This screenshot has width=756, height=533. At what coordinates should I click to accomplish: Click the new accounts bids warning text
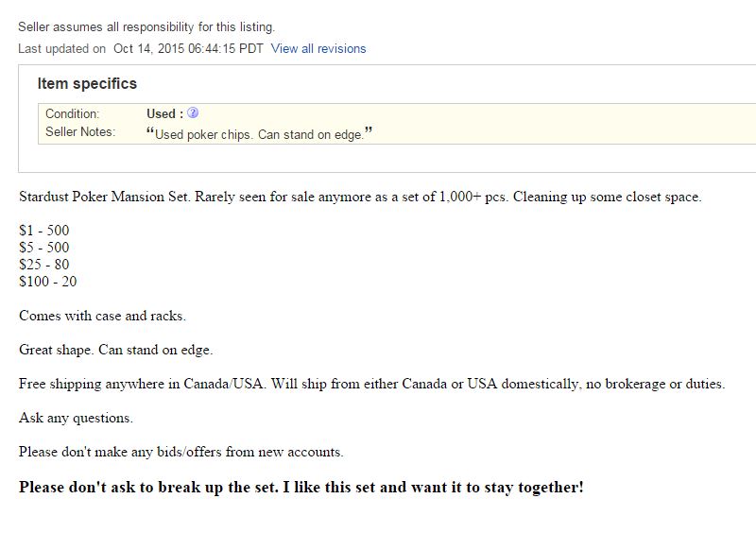[x=180, y=452]
